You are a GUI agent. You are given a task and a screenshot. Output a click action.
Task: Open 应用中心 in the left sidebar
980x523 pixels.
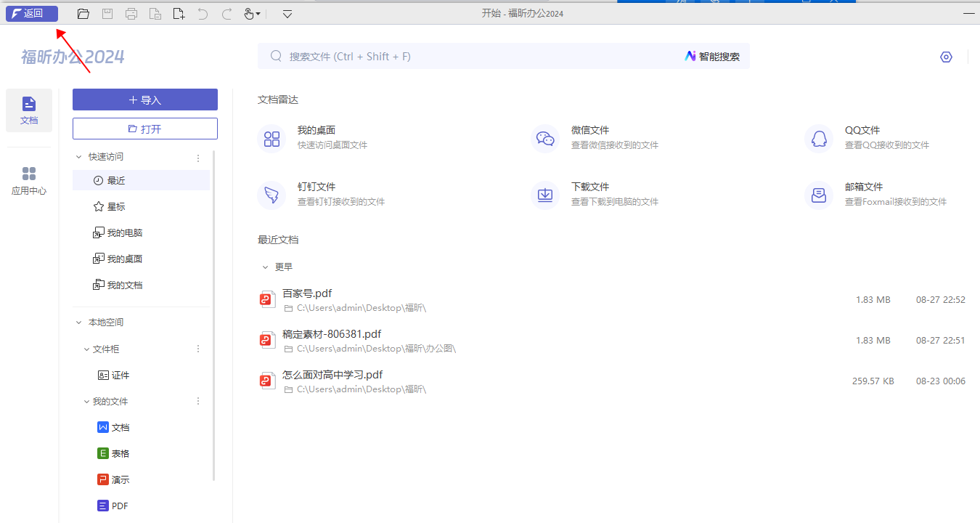tap(29, 180)
